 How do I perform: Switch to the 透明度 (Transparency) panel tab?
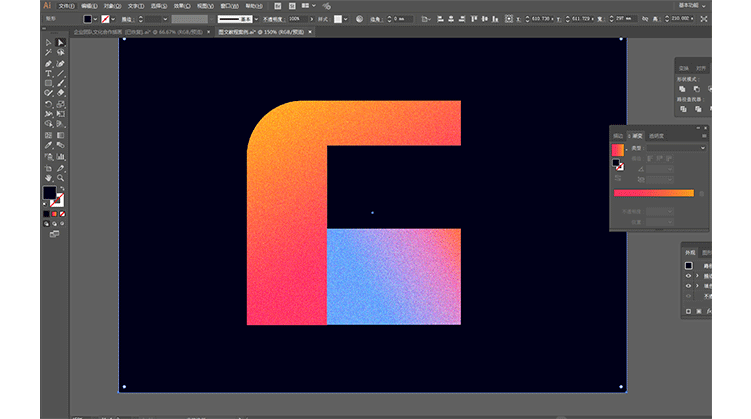click(x=657, y=135)
